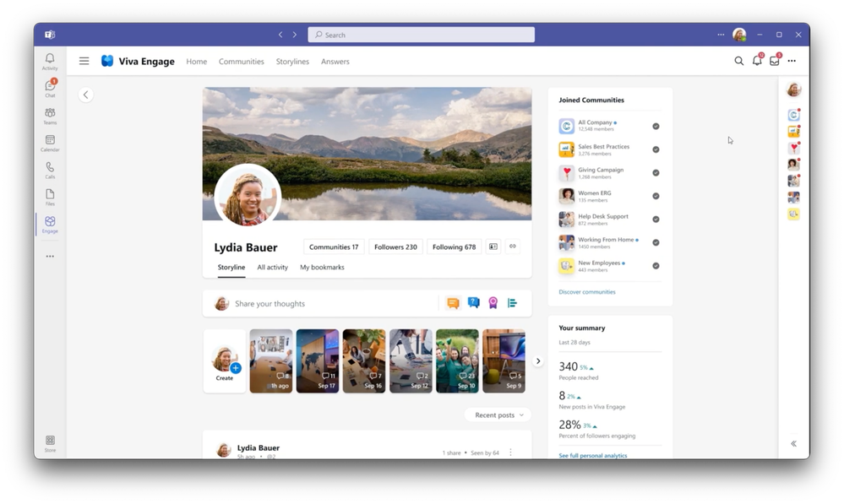
Task: Show next stories with the right chevron
Action: 537,361
